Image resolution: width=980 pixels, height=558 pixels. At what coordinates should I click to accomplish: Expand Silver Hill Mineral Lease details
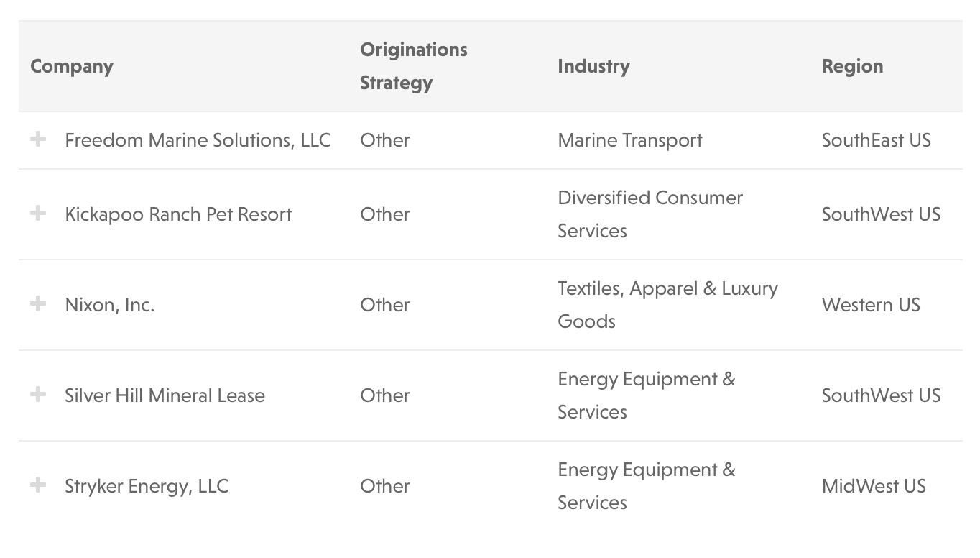pyautogui.click(x=38, y=395)
